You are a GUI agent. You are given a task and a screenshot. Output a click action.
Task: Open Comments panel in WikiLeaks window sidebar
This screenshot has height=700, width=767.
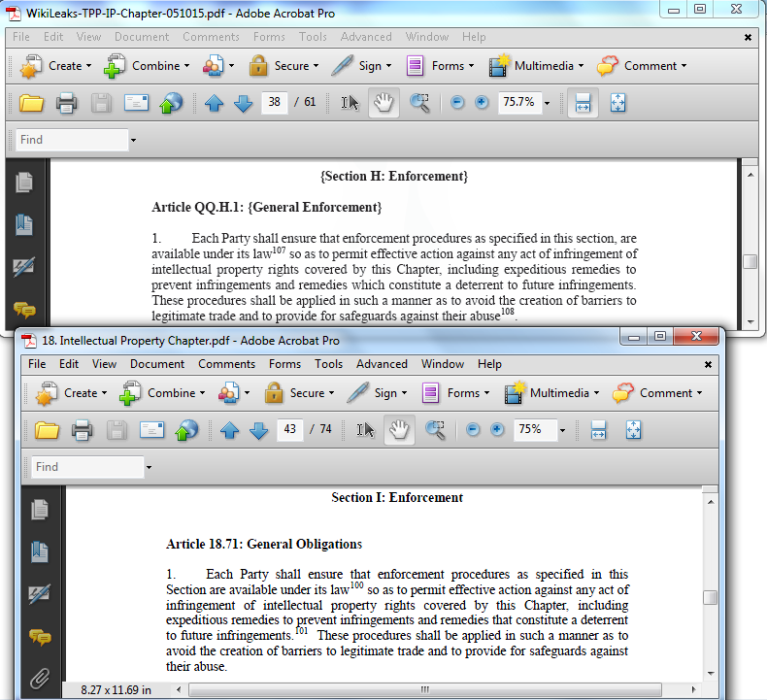coord(24,309)
